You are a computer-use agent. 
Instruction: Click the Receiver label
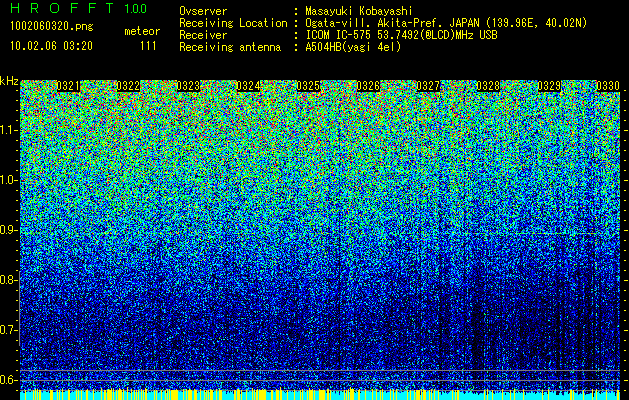(203, 35)
